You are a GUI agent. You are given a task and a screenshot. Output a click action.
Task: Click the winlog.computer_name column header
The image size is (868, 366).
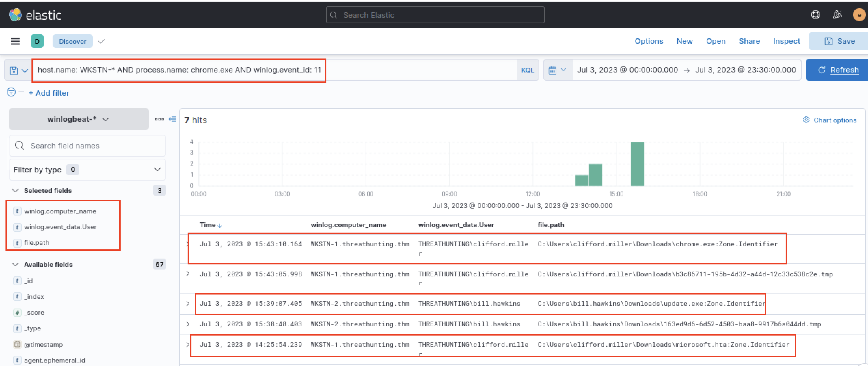click(x=348, y=225)
